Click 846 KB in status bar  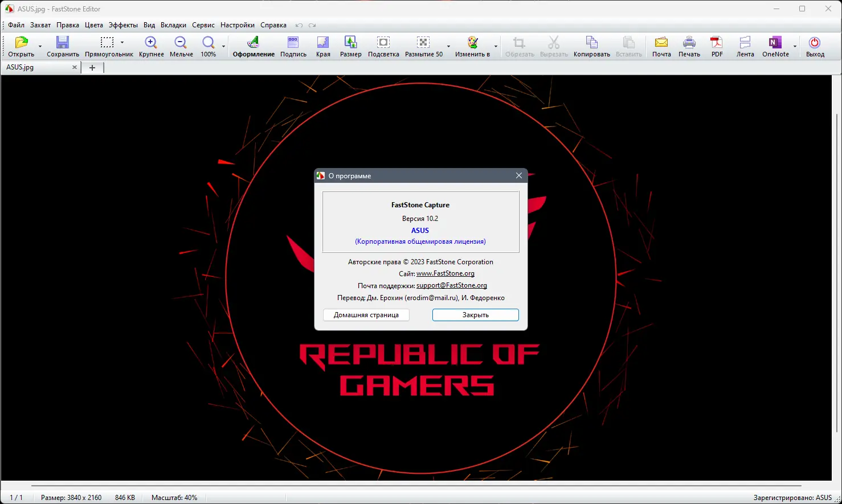[125, 498]
